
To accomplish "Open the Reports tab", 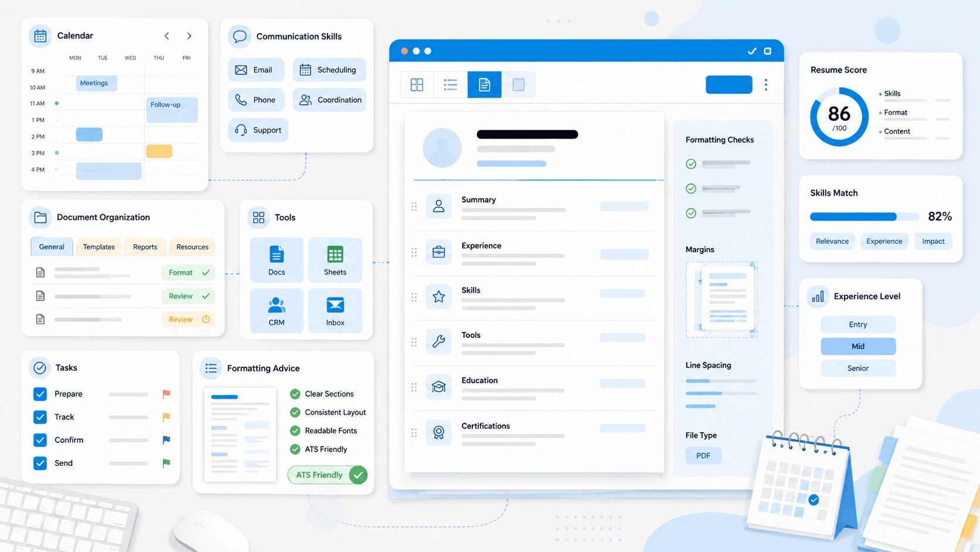I will [x=145, y=247].
